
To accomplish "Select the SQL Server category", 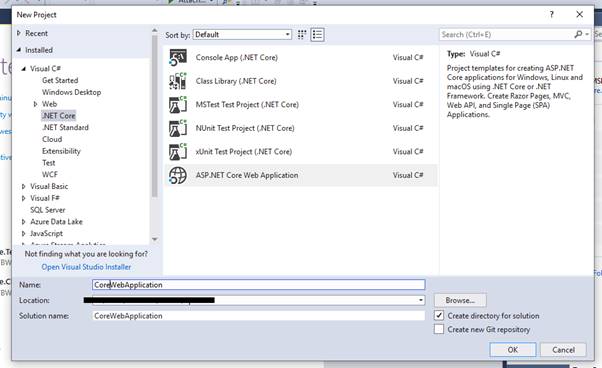I will 48,210.
